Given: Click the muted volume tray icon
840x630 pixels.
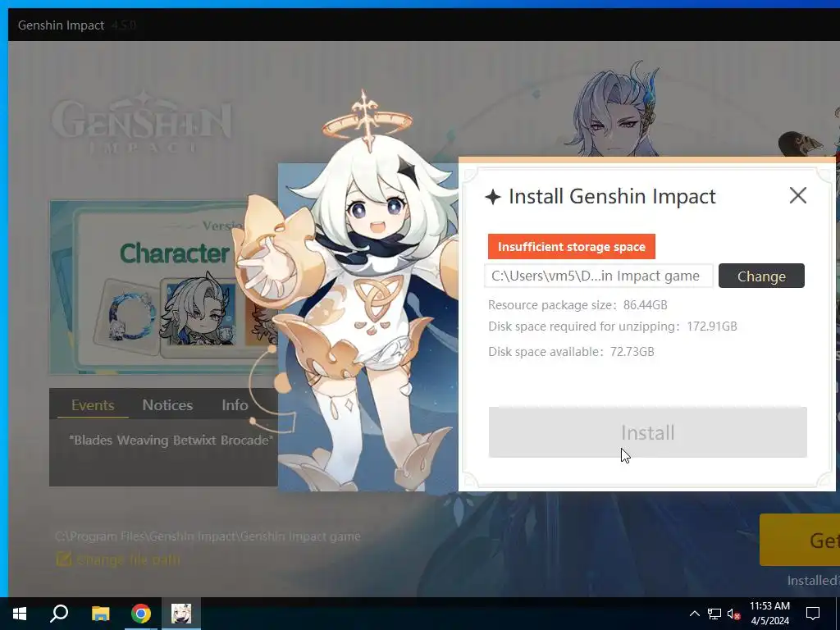Looking at the screenshot, I should click(x=733, y=614).
